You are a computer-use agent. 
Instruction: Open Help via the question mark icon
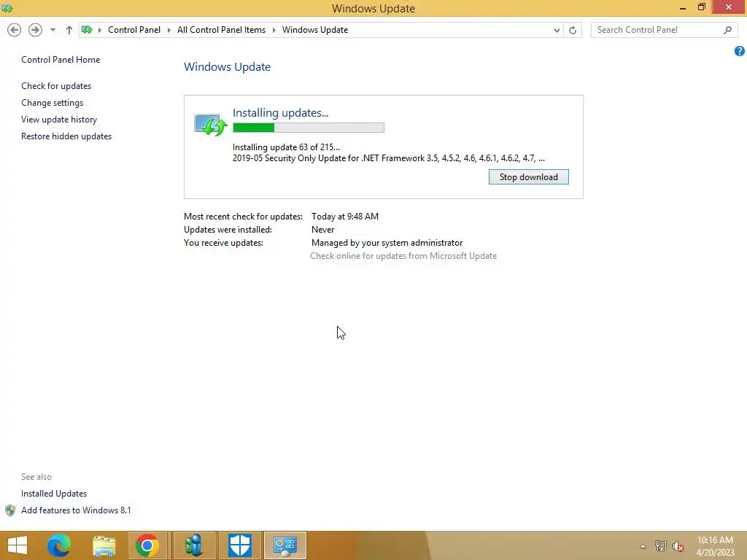[740, 51]
